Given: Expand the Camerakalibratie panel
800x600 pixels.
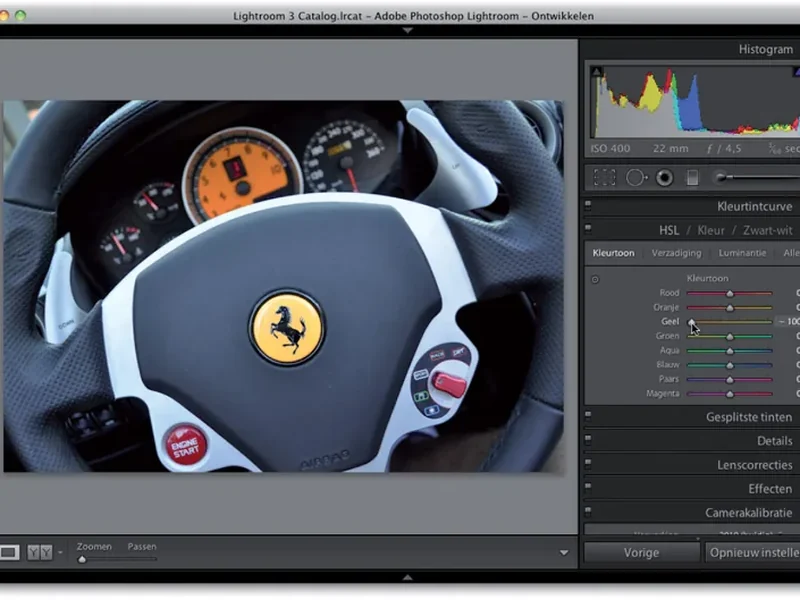Looking at the screenshot, I should tap(748, 513).
